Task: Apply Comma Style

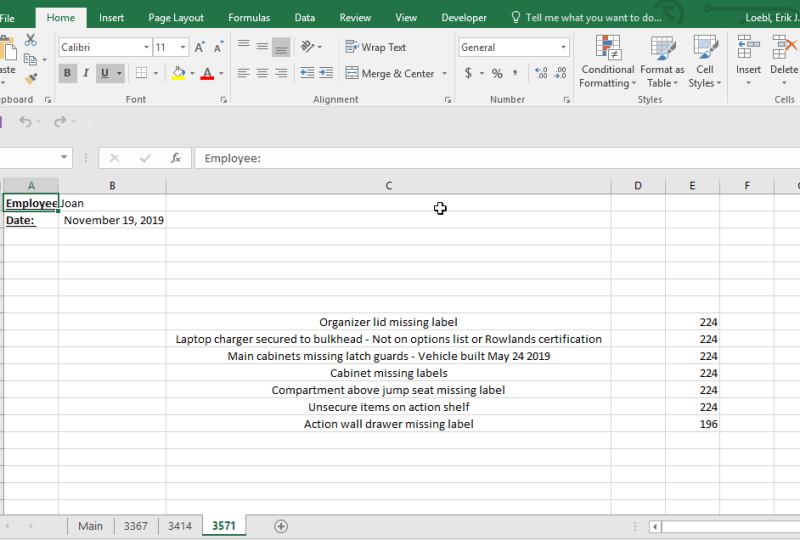Action: 515,73
